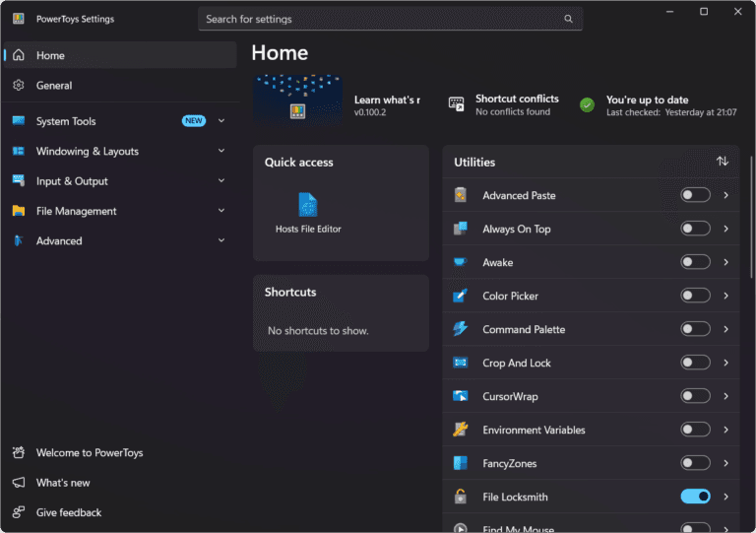Enable the Command Palette toggle

pyautogui.click(x=695, y=329)
